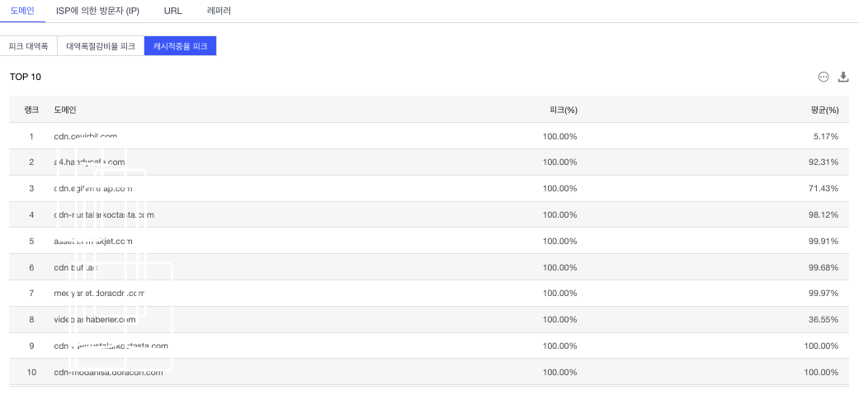Select the URL tab

pos(173,12)
